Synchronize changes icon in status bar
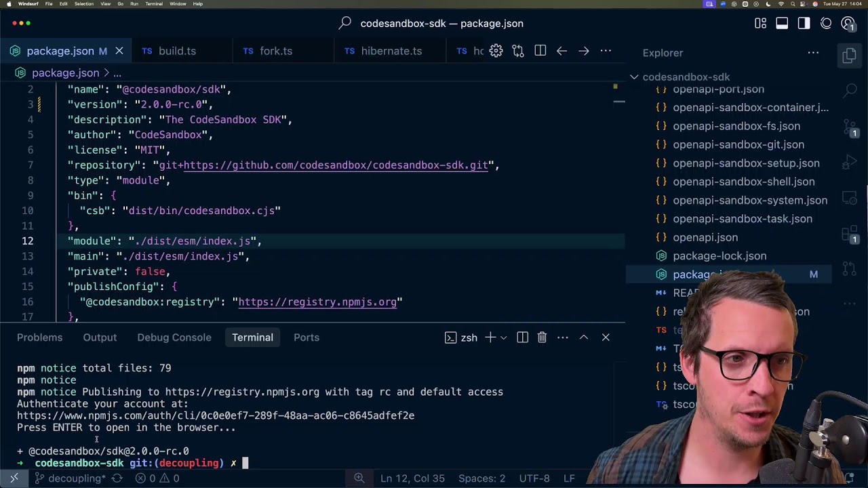This screenshot has width=868, height=488. point(117,479)
